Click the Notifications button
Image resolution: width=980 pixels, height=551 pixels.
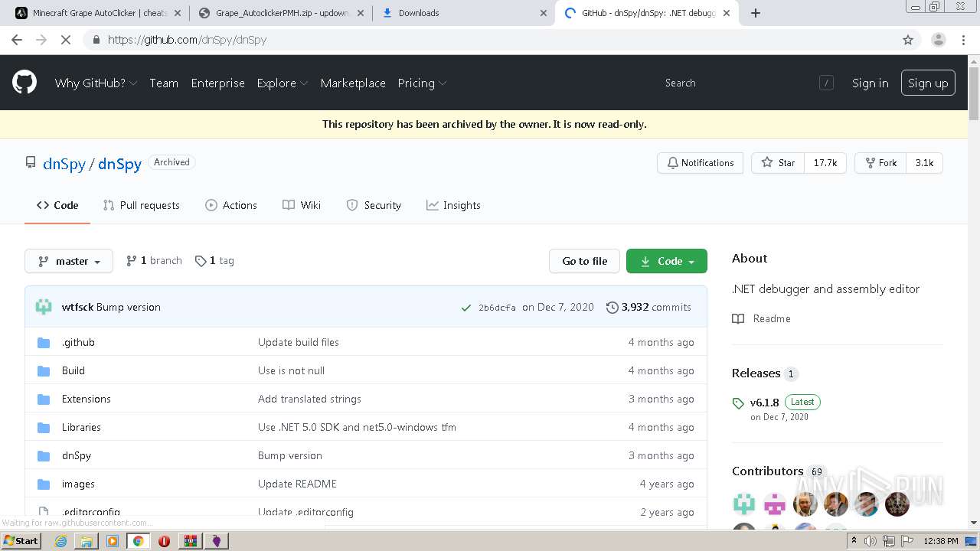[700, 163]
